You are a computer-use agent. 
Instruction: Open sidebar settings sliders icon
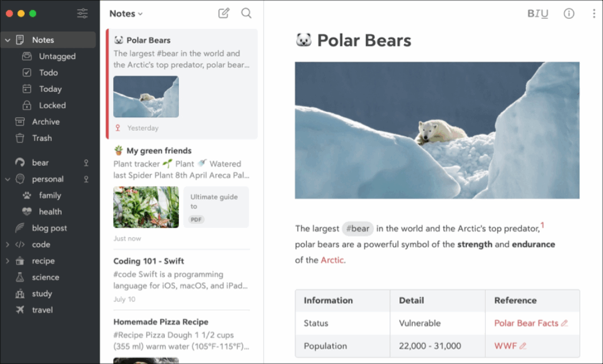(x=82, y=13)
